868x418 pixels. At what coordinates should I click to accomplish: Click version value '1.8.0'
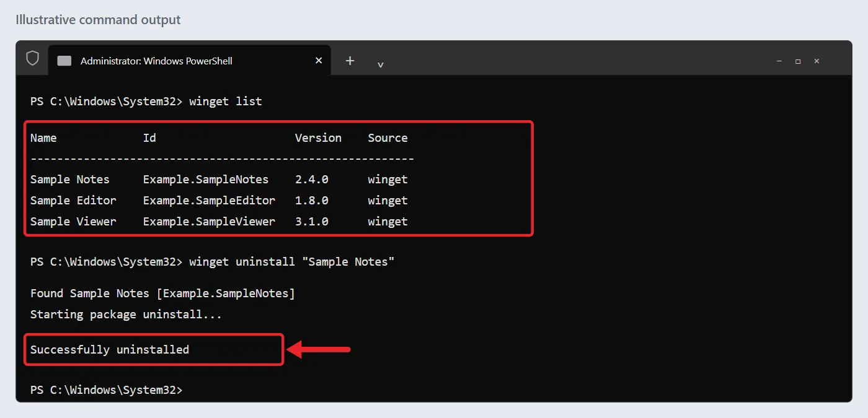click(x=311, y=201)
